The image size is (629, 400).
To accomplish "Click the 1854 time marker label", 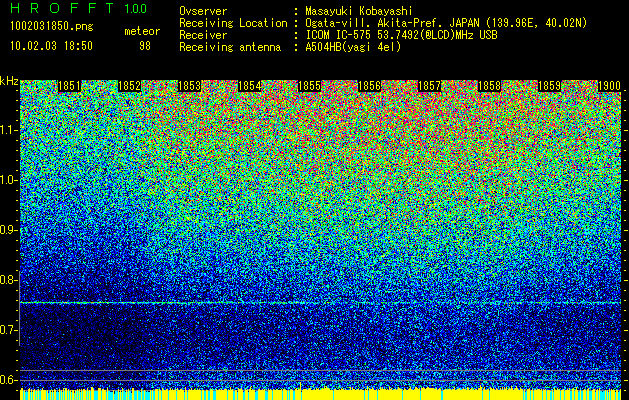I will tap(249, 86).
